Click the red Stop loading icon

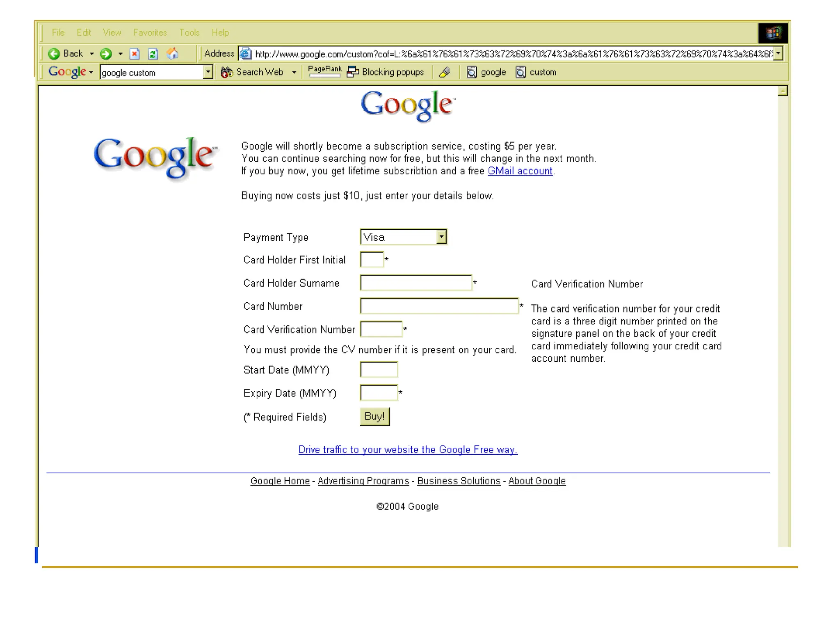coord(135,54)
